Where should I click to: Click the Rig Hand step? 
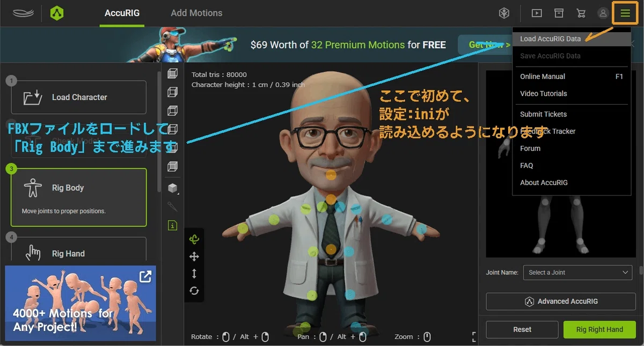pyautogui.click(x=78, y=251)
